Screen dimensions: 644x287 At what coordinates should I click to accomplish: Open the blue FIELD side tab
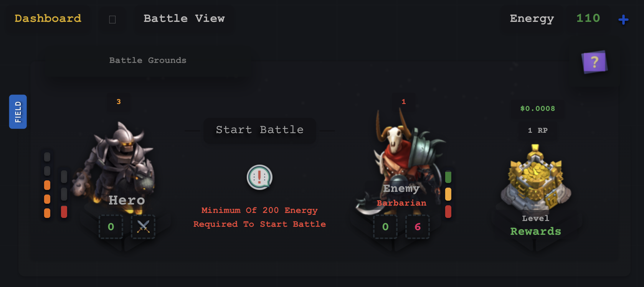18,112
